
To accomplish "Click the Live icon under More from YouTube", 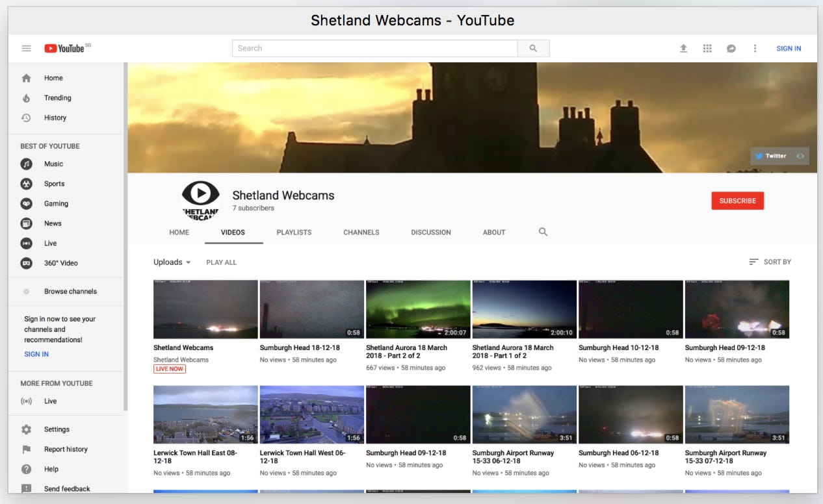I will point(27,401).
